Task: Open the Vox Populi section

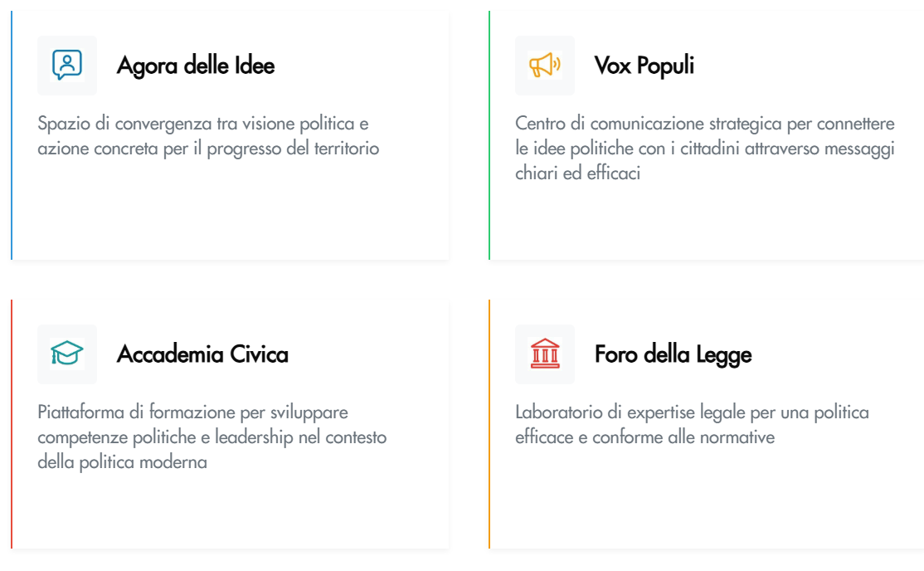Action: tap(644, 65)
